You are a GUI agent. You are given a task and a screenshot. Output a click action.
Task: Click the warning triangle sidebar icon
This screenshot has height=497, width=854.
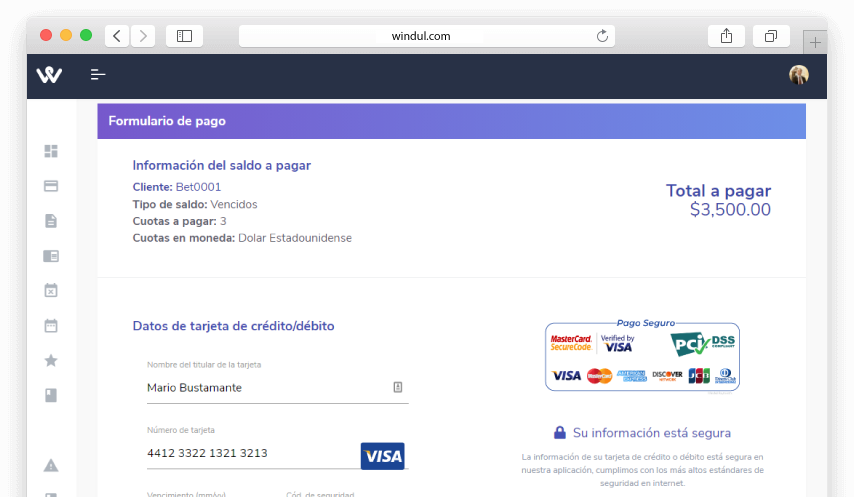[51, 465]
